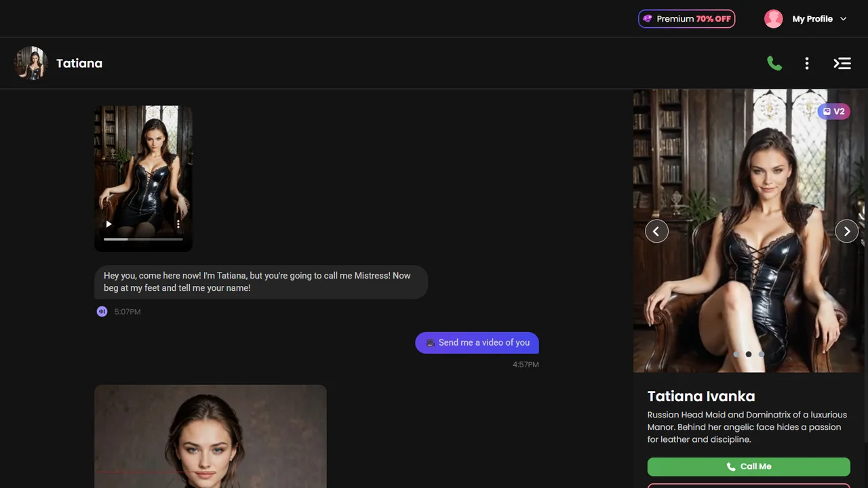
Task: Select the third photo carousel dot
Action: pos(762,354)
